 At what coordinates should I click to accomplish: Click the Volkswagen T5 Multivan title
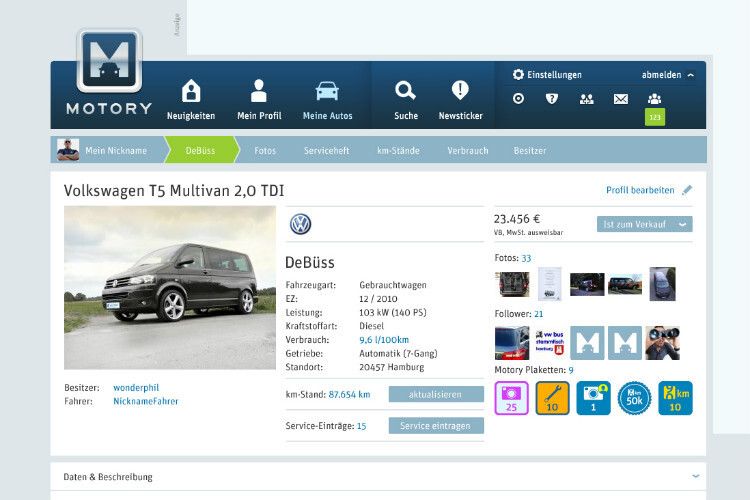(x=174, y=190)
